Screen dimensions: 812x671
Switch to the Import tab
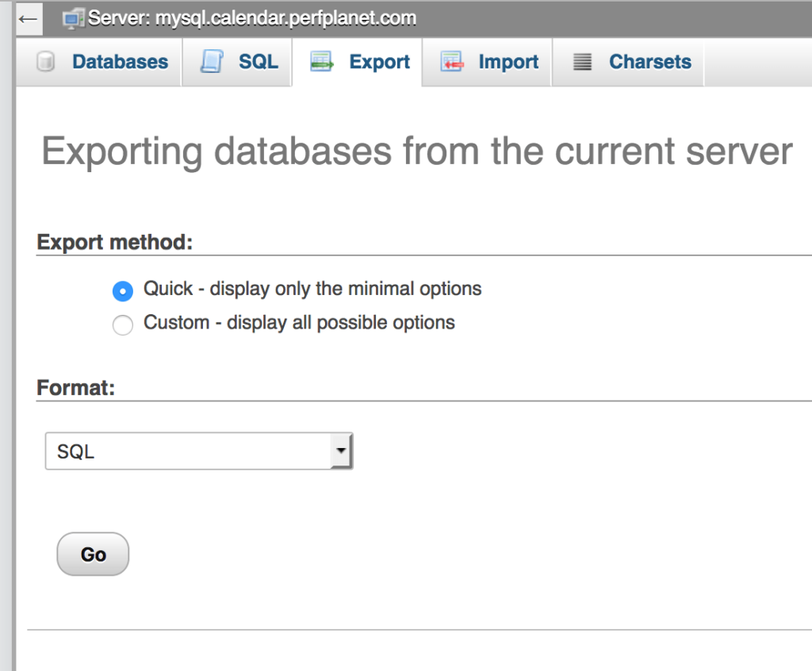click(x=508, y=62)
